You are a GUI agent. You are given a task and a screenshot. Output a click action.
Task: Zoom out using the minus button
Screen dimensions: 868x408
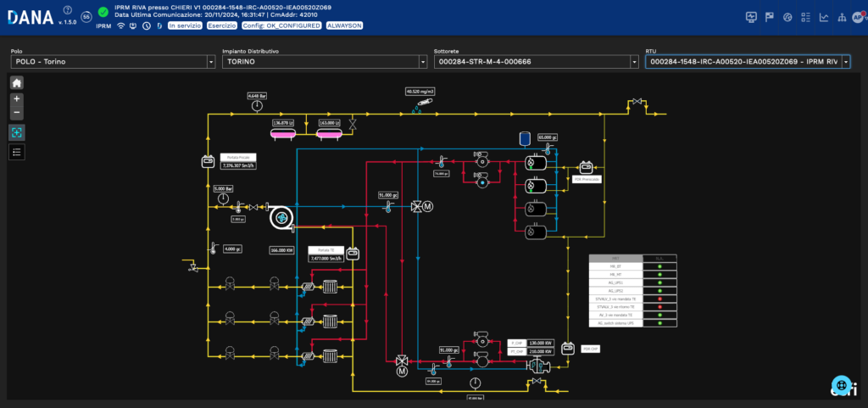(17, 112)
